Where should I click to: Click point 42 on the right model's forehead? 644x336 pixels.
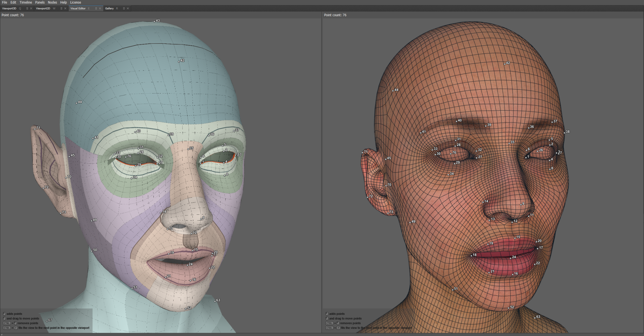click(505, 64)
